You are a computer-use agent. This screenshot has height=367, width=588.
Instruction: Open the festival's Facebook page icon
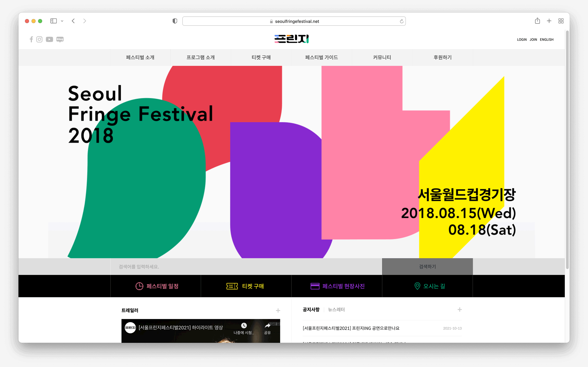(31, 39)
